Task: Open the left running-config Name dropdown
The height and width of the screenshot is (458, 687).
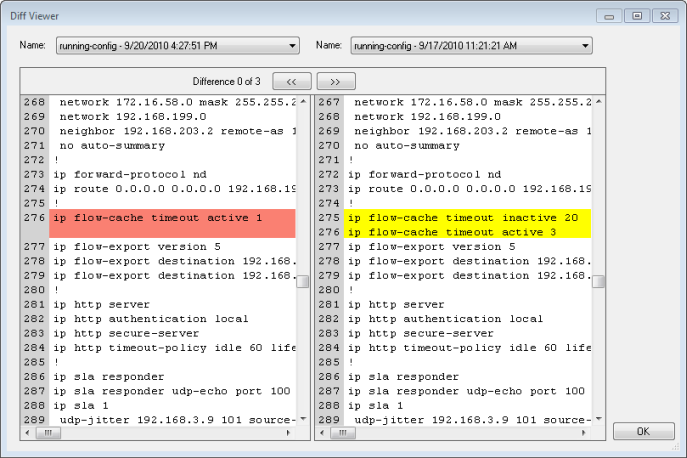Action: click(x=177, y=46)
